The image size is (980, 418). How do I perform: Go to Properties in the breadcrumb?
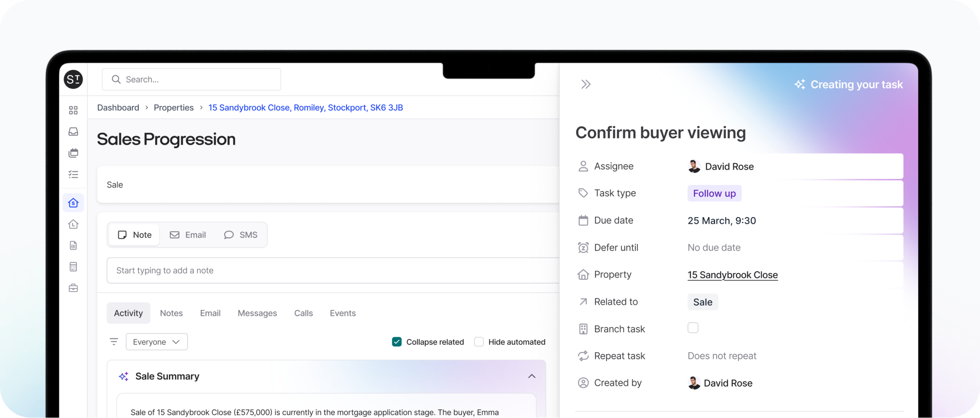(x=173, y=108)
